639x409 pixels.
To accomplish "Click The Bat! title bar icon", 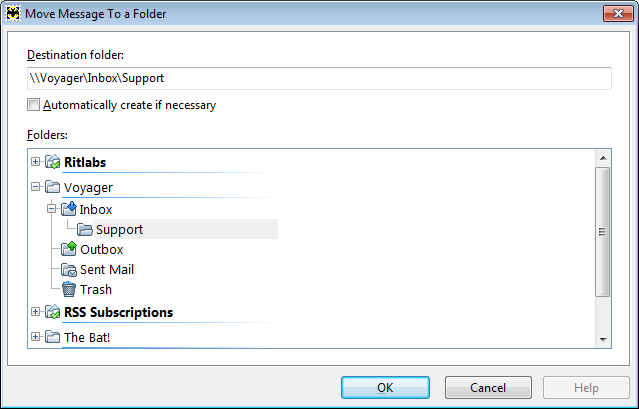I will pos(13,13).
